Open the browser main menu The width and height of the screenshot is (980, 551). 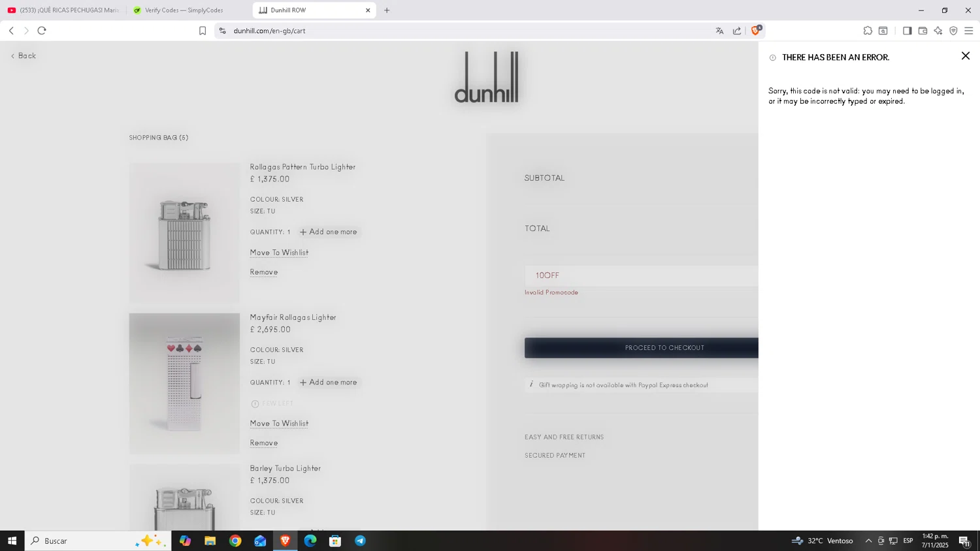click(969, 31)
